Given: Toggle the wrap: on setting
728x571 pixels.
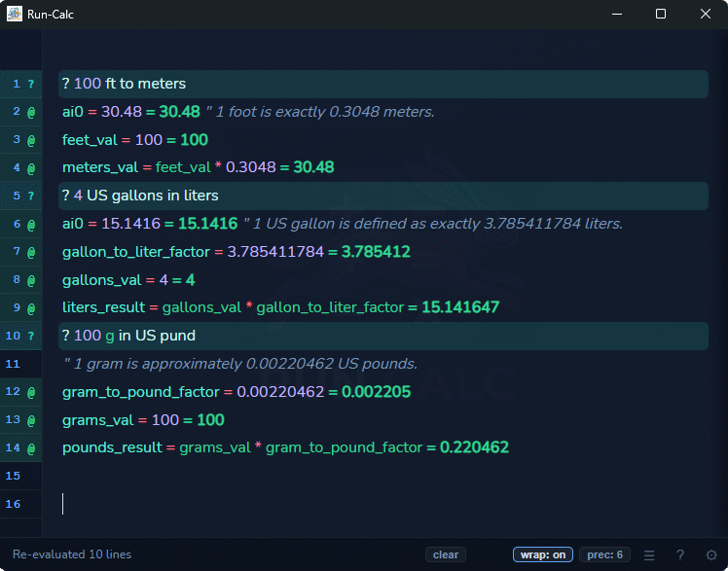Looking at the screenshot, I should pos(543,554).
